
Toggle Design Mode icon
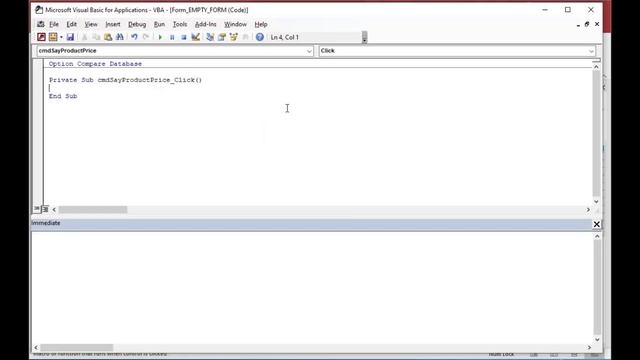[x=196, y=37]
